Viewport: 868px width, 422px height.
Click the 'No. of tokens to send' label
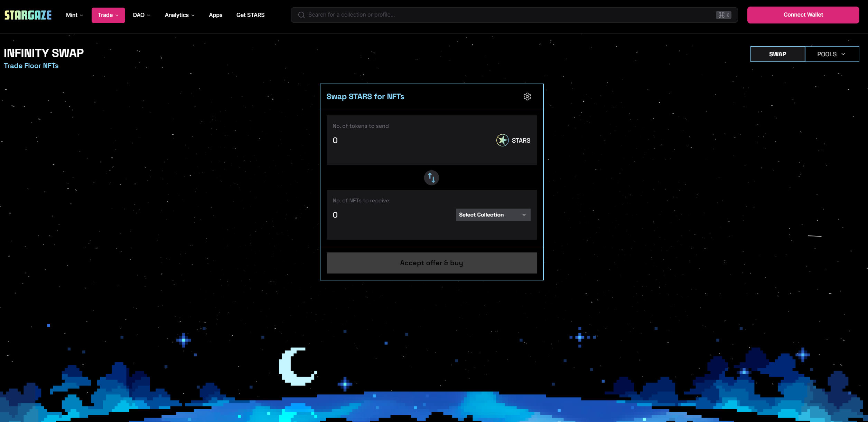361,126
